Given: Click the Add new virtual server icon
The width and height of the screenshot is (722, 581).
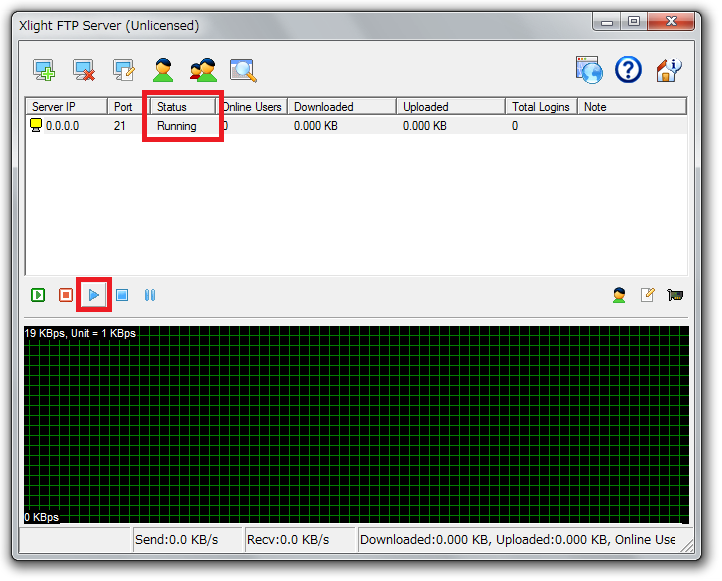Looking at the screenshot, I should [44, 70].
